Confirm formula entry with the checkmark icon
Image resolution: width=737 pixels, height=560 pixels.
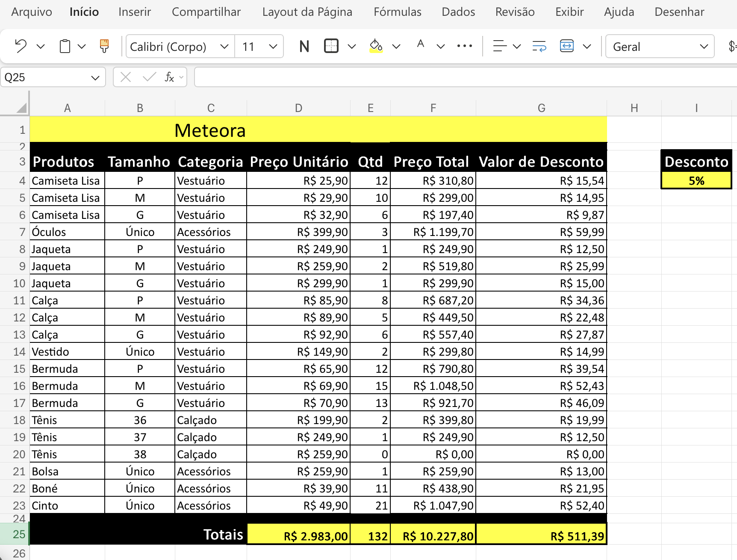(x=150, y=77)
